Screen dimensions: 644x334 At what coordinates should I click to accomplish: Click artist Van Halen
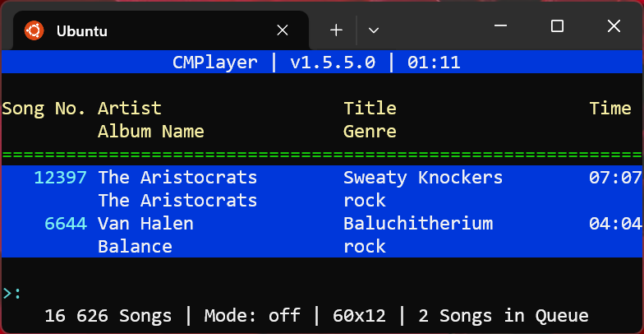145,224
